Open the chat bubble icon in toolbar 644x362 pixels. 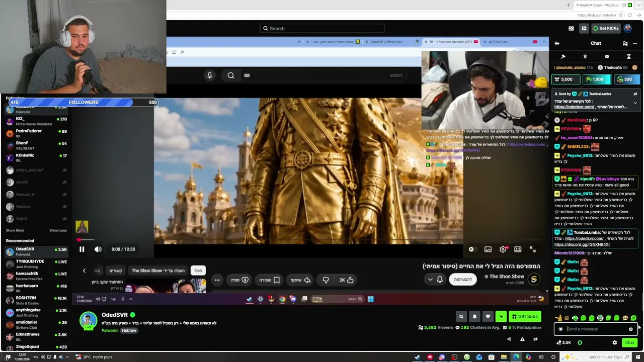click(607, 57)
